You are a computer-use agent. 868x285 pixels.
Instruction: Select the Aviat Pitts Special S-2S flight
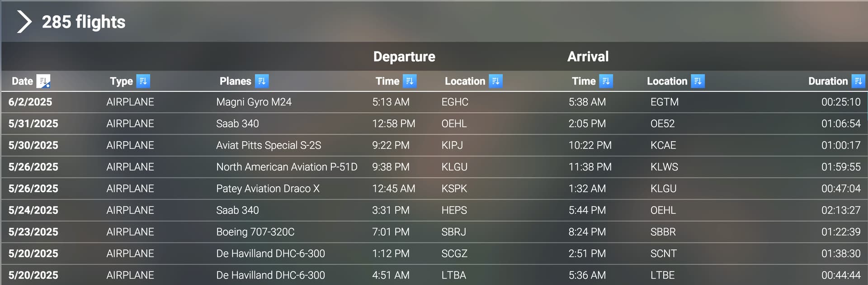[x=434, y=145]
